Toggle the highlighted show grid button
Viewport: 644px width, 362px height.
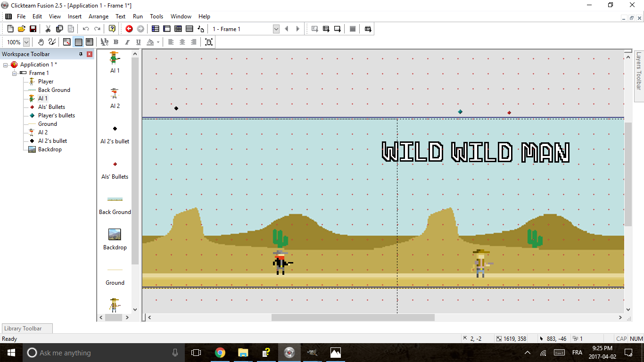tap(78, 42)
